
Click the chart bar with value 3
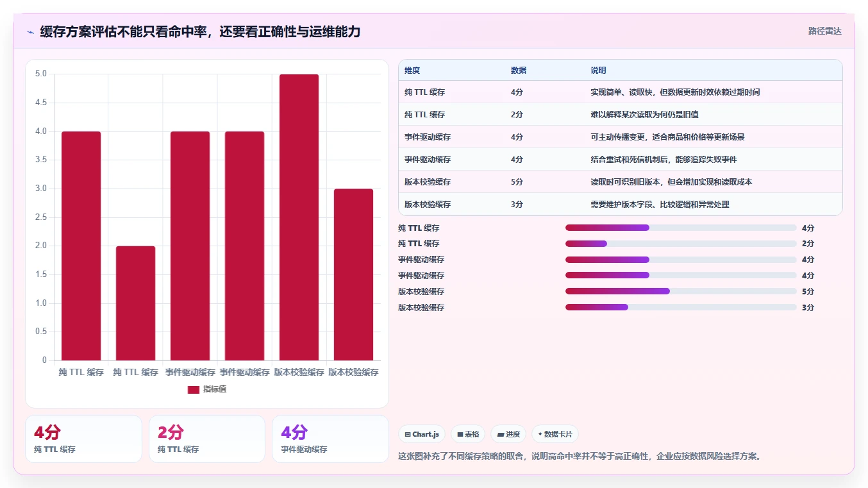[353, 274]
